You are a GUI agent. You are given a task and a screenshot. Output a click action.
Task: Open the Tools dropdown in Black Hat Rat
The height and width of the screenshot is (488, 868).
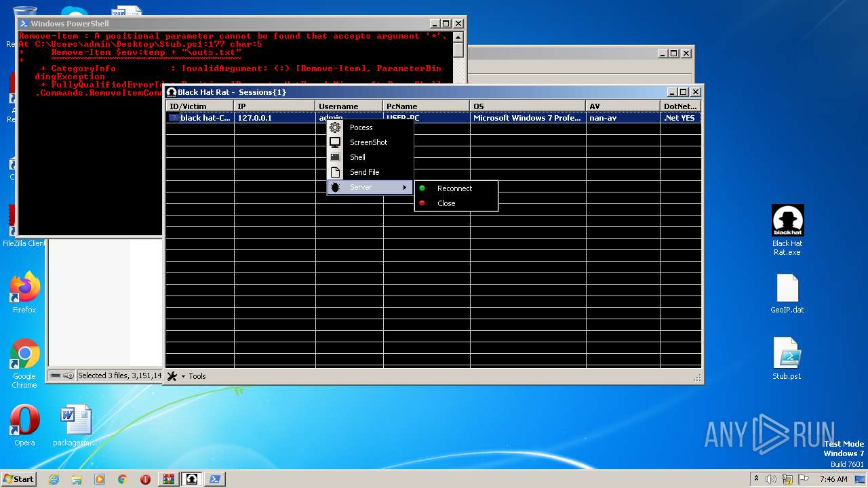tap(193, 376)
